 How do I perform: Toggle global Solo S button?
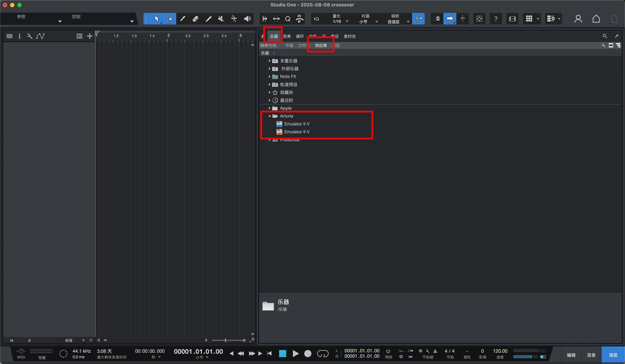click(x=29, y=341)
